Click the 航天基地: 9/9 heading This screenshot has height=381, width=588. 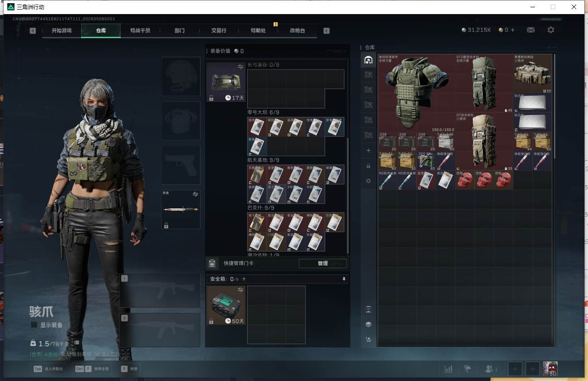click(263, 160)
